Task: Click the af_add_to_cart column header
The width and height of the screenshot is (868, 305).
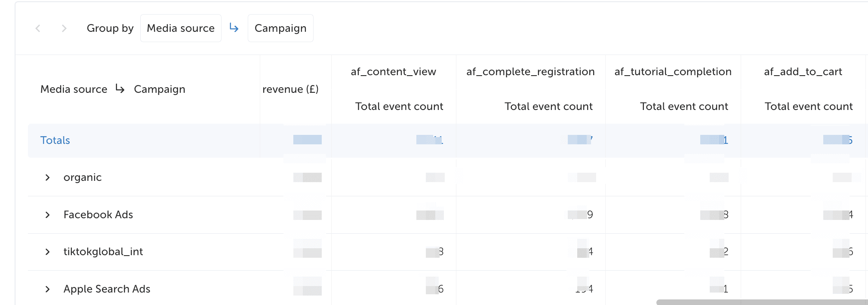Action: click(x=803, y=72)
